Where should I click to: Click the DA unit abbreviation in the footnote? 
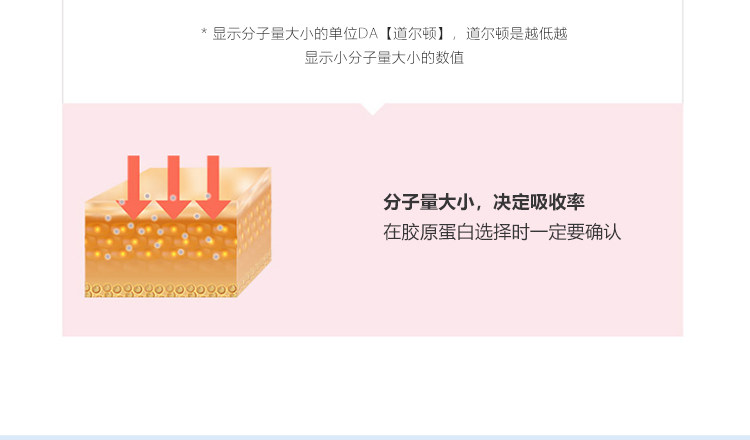[368, 33]
